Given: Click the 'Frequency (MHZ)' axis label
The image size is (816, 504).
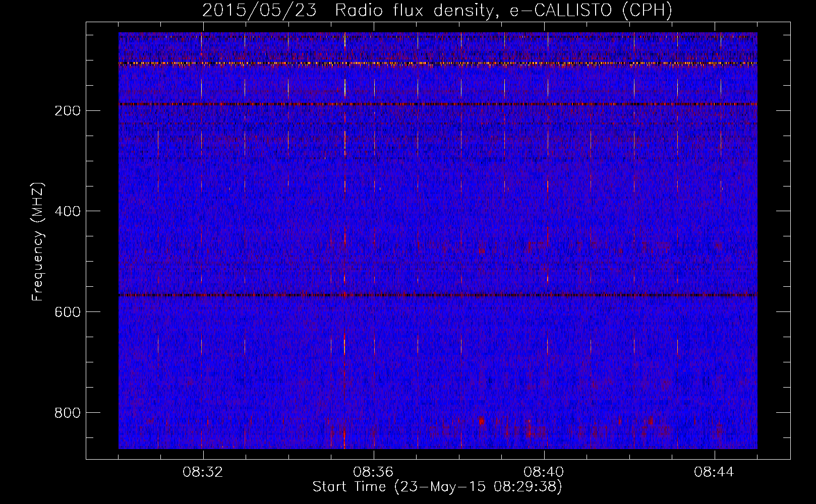Looking at the screenshot, I should click(x=38, y=242).
